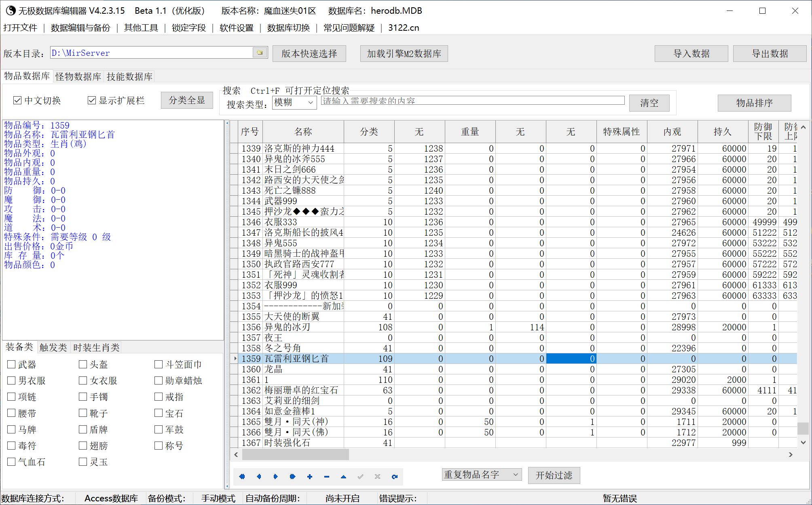
Task: Open 其他工具 menu
Action: tap(141, 27)
